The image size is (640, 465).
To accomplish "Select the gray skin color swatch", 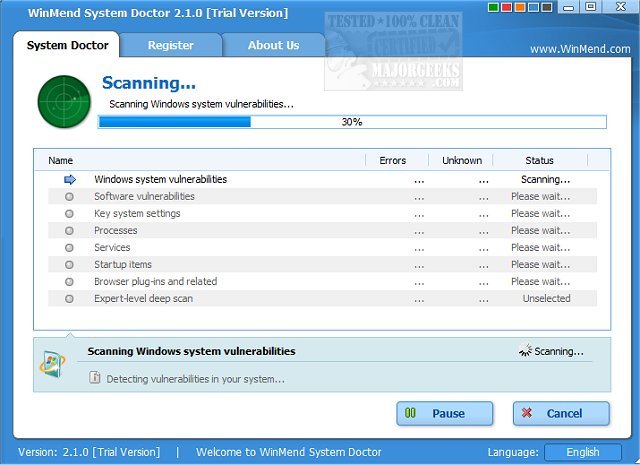I will tap(547, 7).
